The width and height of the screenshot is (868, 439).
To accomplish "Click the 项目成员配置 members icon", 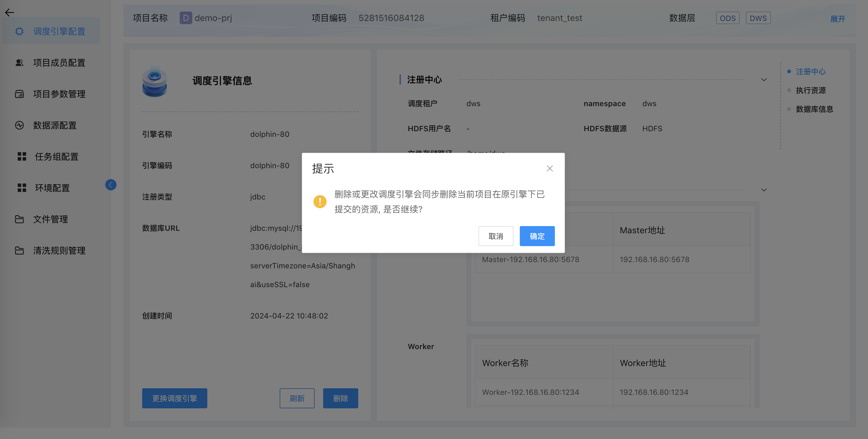I will pos(19,63).
